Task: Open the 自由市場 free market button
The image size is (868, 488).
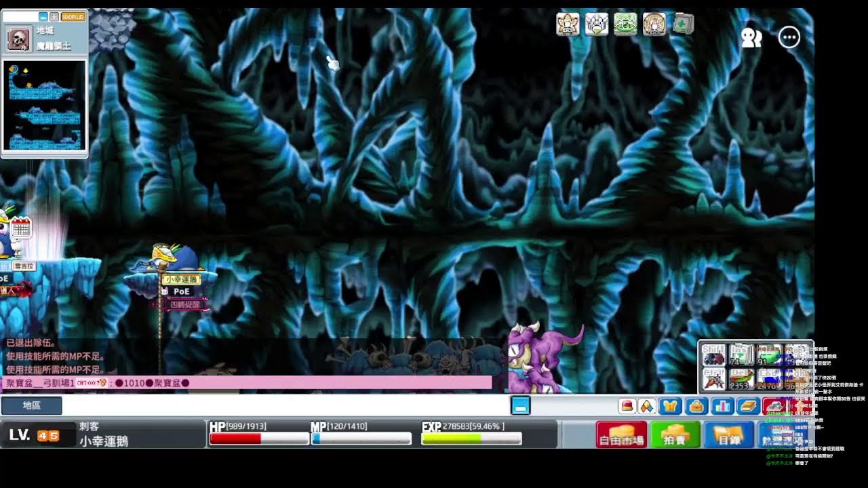Action: [x=620, y=434]
